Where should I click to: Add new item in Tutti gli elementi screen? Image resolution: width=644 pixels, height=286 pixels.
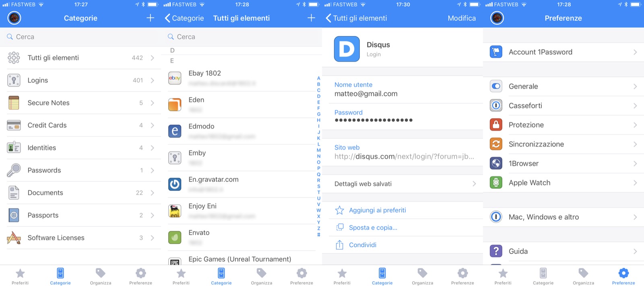coord(311,18)
